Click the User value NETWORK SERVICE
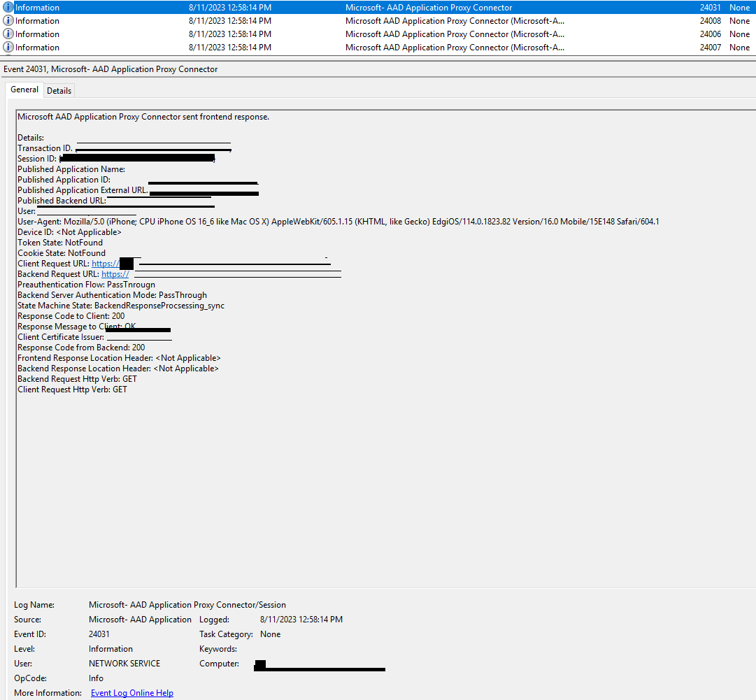Screen dimensions: 756x700 (124, 664)
